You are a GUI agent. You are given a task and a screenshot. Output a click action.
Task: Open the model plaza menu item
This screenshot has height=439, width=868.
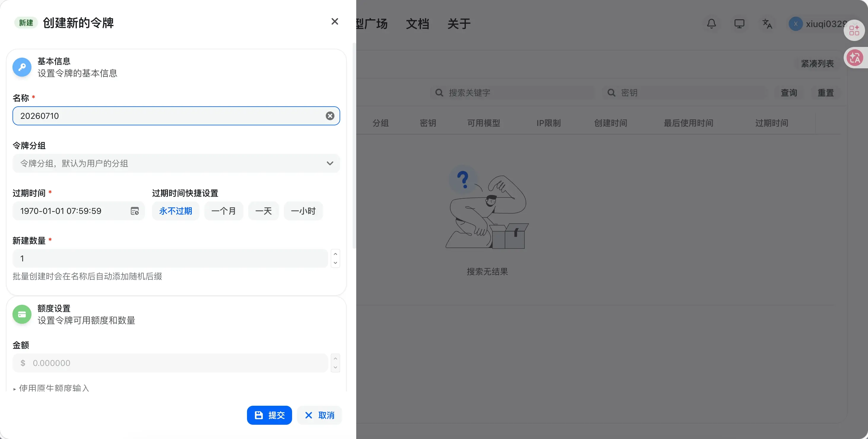pyautogui.click(x=372, y=24)
